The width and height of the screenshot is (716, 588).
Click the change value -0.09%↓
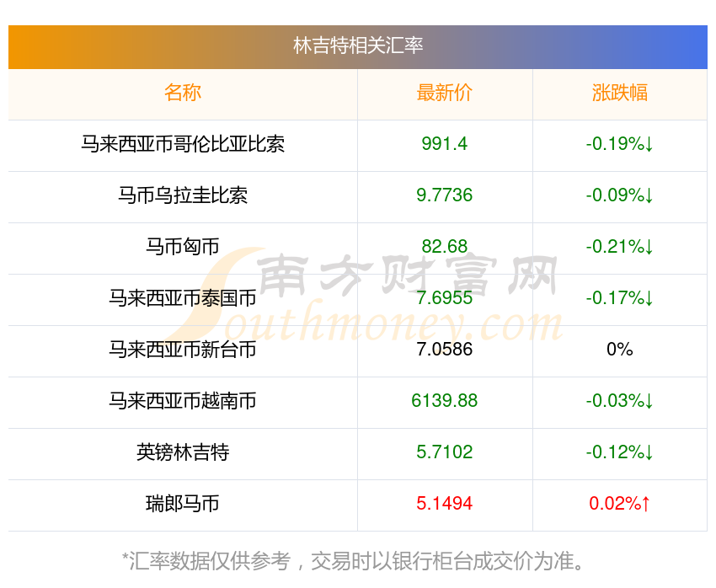(620, 195)
